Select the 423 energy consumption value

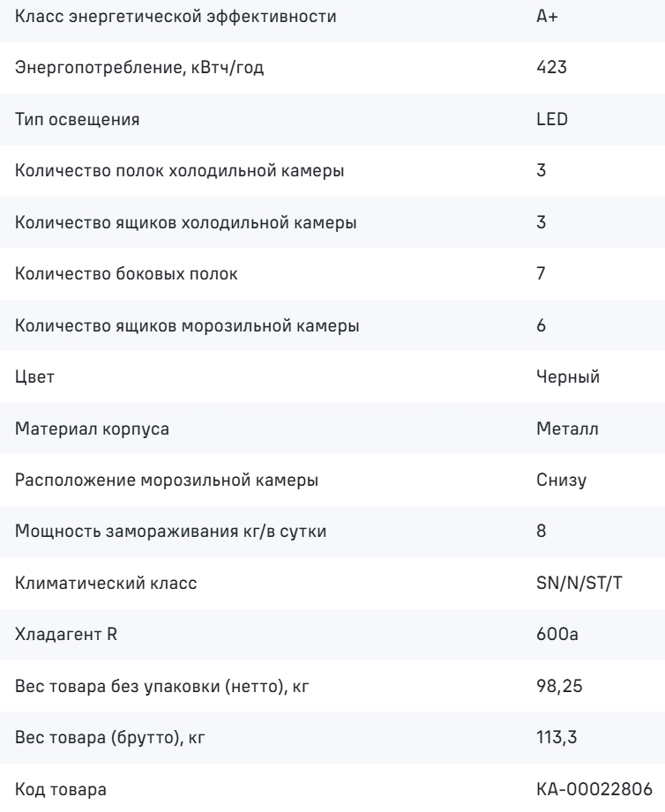pos(551,67)
